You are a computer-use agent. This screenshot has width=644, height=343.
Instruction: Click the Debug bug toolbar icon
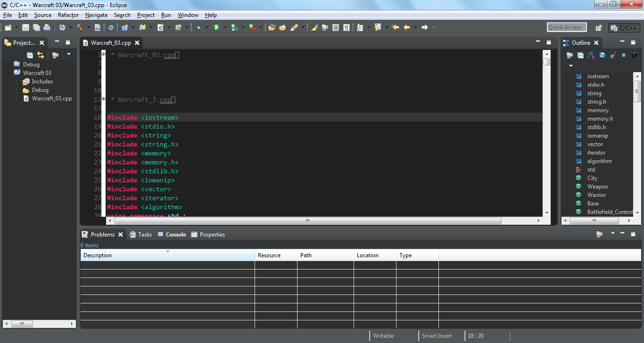(198, 27)
